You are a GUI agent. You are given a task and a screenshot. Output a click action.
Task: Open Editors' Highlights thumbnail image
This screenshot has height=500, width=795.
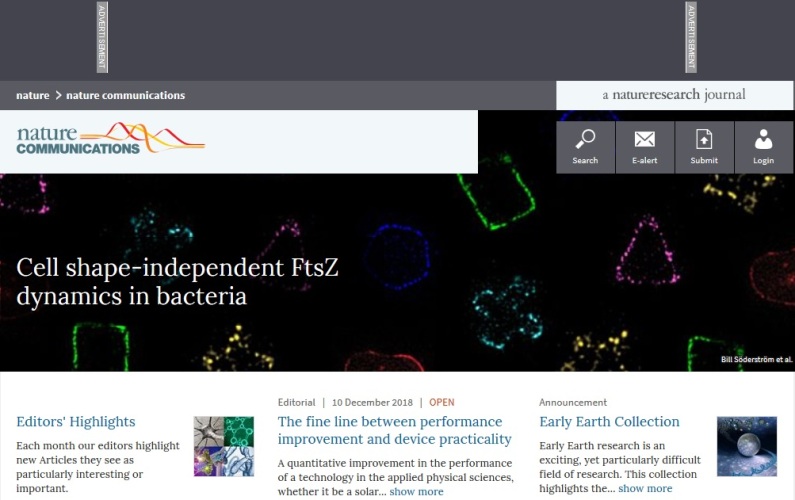click(x=226, y=446)
